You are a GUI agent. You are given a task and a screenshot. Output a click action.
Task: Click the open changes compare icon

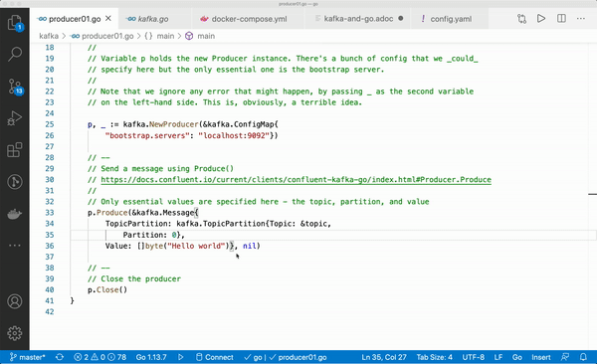coord(521,19)
